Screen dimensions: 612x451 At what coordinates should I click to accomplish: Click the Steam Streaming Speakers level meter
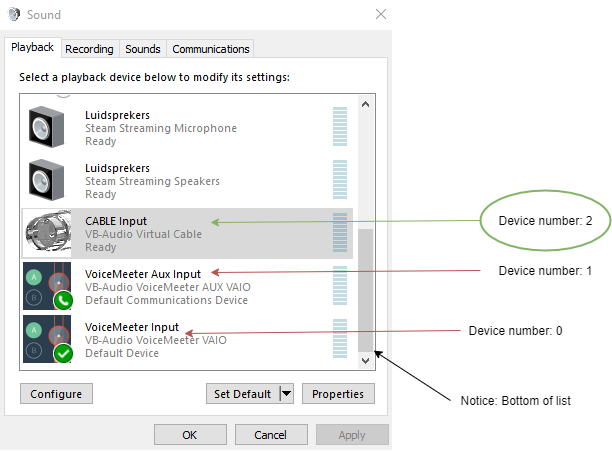coord(340,179)
